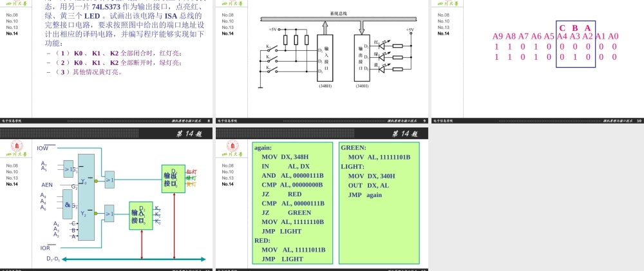The width and height of the screenshot is (644, 271).
Task: Click the 系统总线 bus arrow in schematic
Action: pos(341,20)
